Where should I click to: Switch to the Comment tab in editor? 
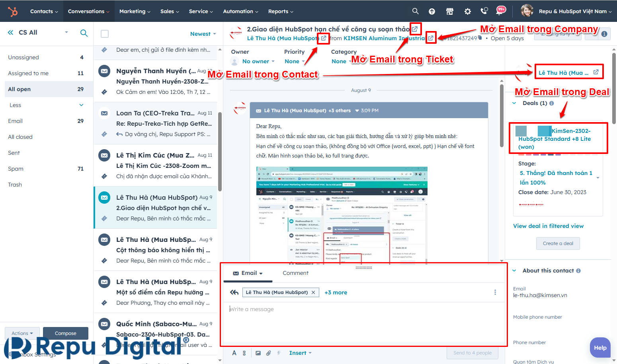click(295, 273)
